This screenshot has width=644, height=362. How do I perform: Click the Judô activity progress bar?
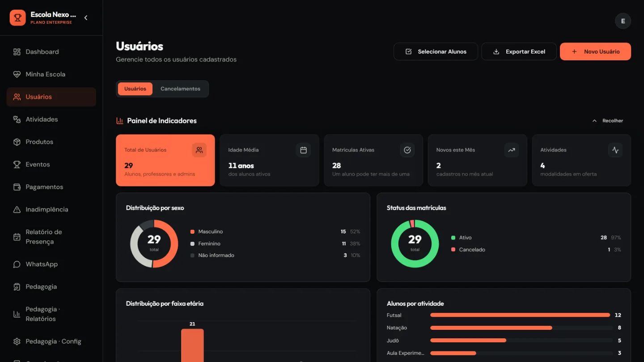[x=521, y=341]
